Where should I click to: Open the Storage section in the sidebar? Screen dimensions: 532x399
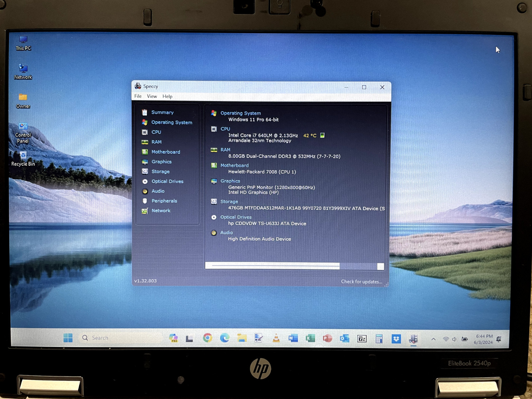click(160, 172)
